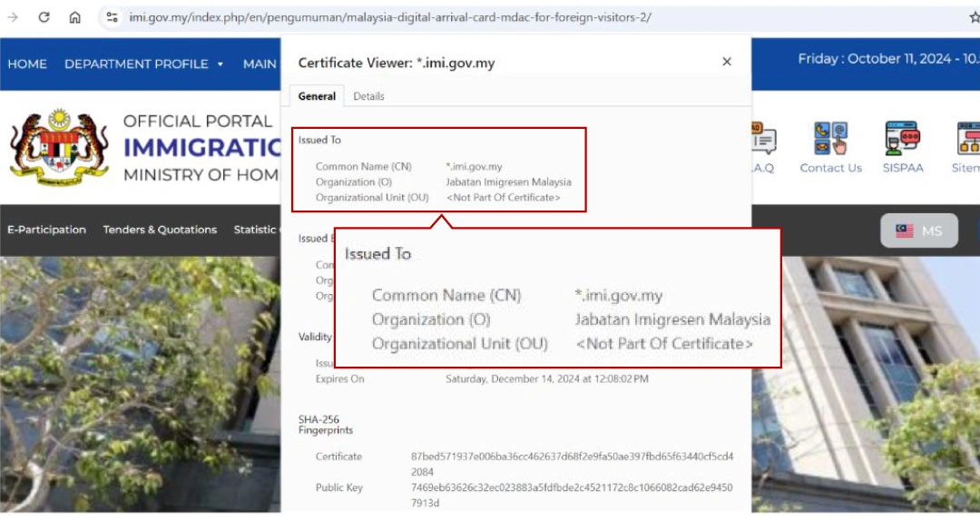Select the General tab in Certificate Viewer
980x520 pixels.
pos(317,96)
